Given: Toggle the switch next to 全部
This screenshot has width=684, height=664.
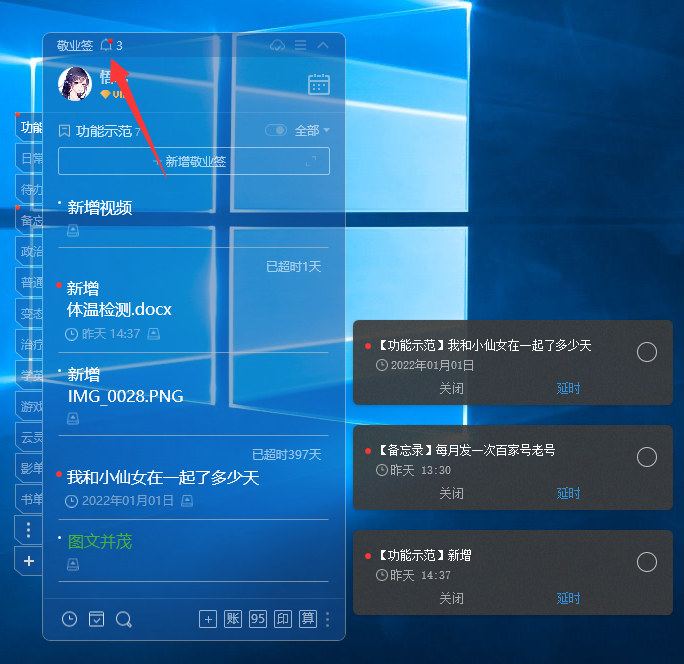Looking at the screenshot, I should pyautogui.click(x=276, y=131).
